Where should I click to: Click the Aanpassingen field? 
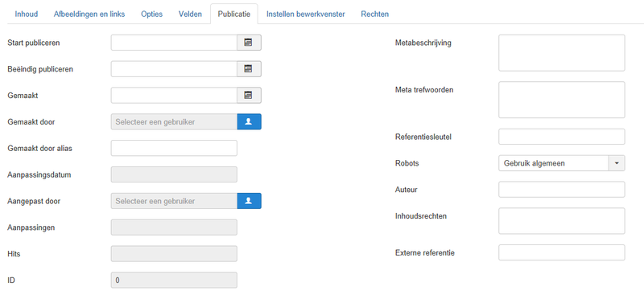[174, 227]
